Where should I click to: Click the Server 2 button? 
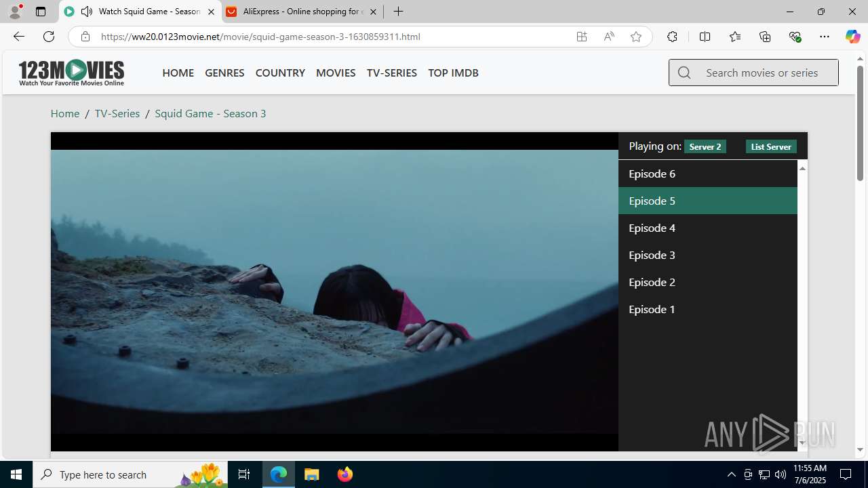[x=705, y=146]
